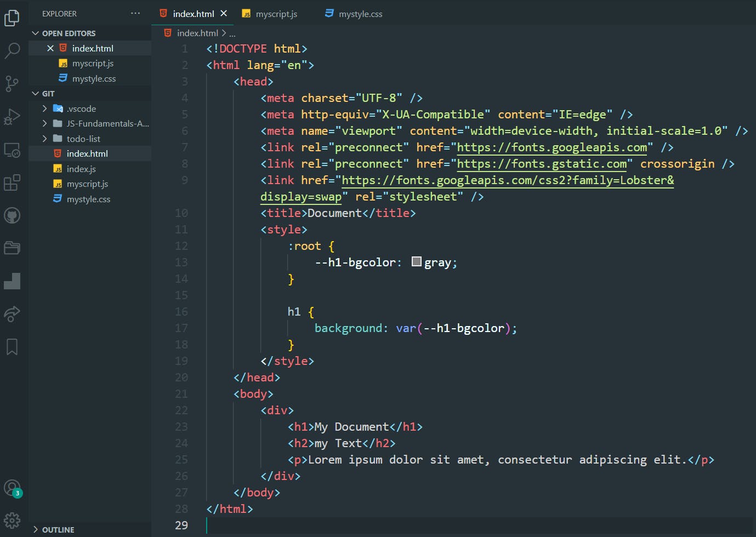Click JS icon beside index.js in tree
This screenshot has width=756, height=537.
[x=58, y=169]
